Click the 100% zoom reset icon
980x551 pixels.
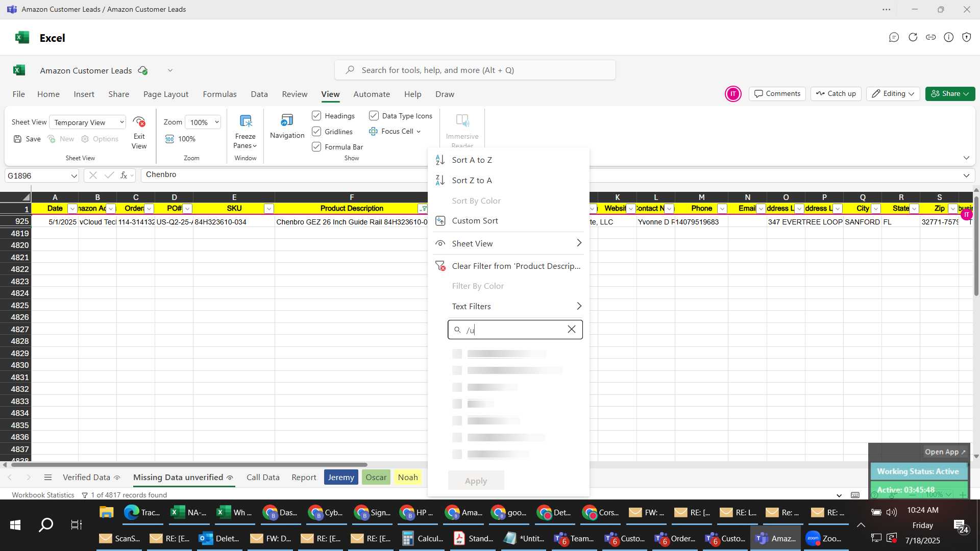pos(169,139)
